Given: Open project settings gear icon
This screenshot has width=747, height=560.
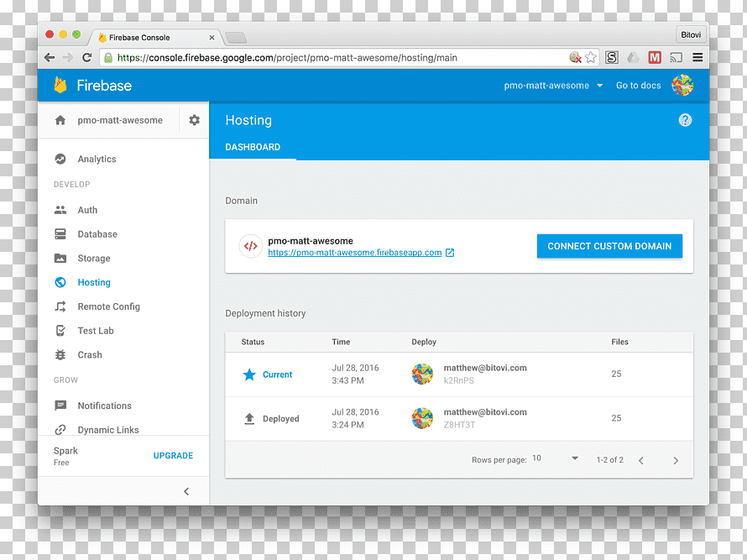Looking at the screenshot, I should 194,120.
